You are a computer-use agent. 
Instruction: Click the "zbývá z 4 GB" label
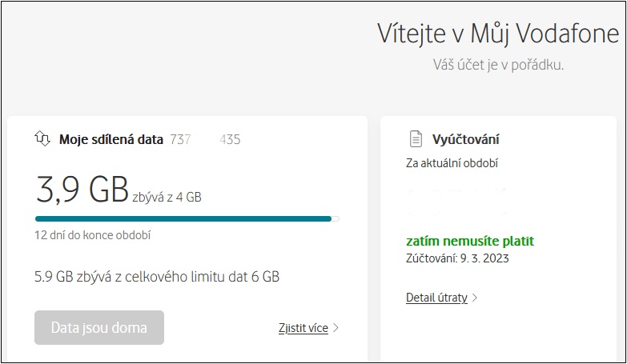167,197
